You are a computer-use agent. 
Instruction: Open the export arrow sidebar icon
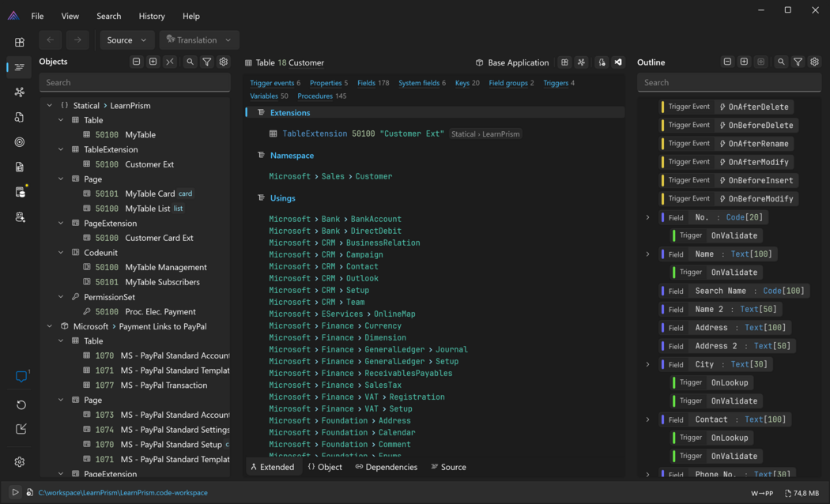pyautogui.click(x=21, y=429)
